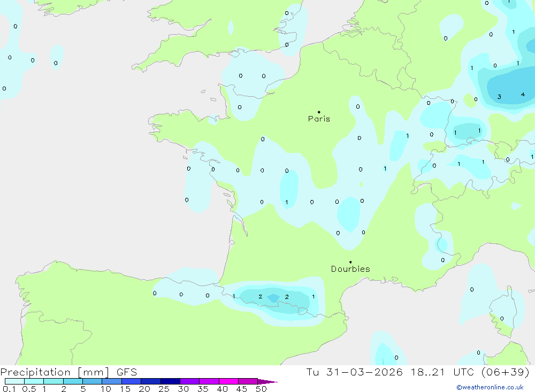Click the '18..21 UTC' time range
Image resolution: width=535 pixels, height=392 pixels.
click(x=442, y=372)
